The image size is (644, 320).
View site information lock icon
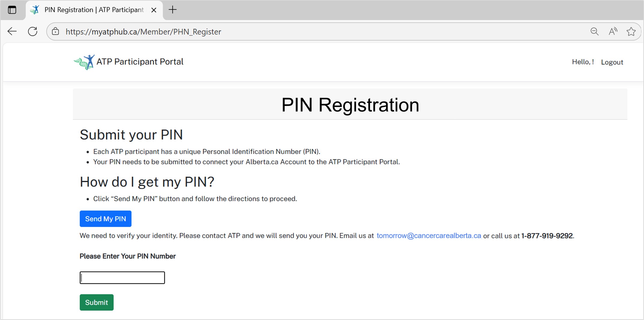tap(56, 32)
